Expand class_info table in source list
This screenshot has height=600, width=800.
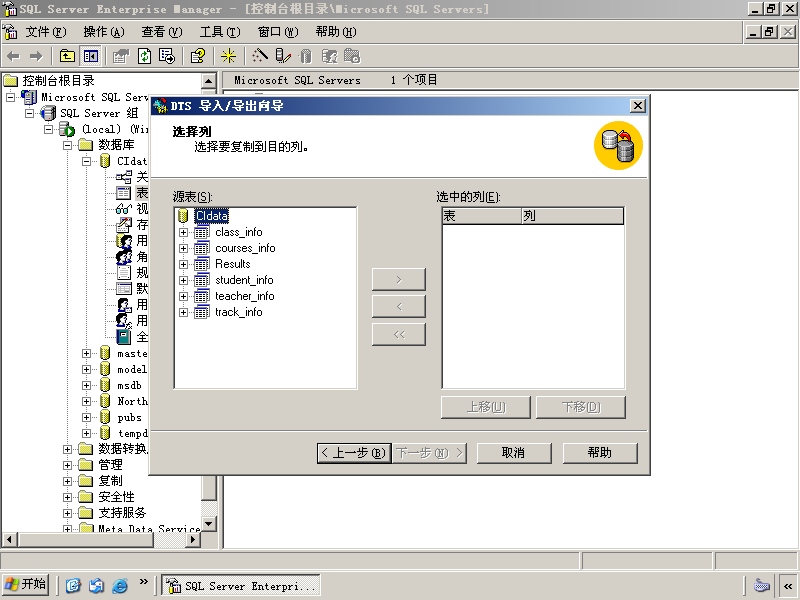coord(184,233)
